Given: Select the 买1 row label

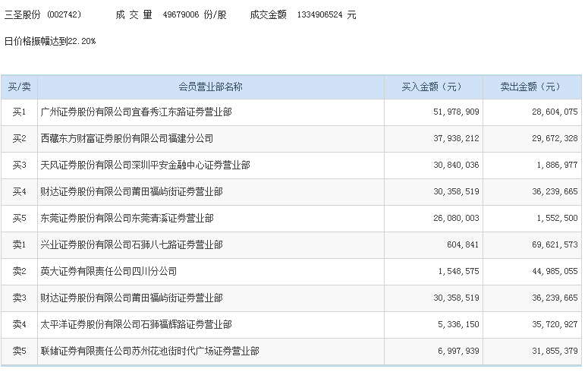Looking at the screenshot, I should (x=19, y=112).
